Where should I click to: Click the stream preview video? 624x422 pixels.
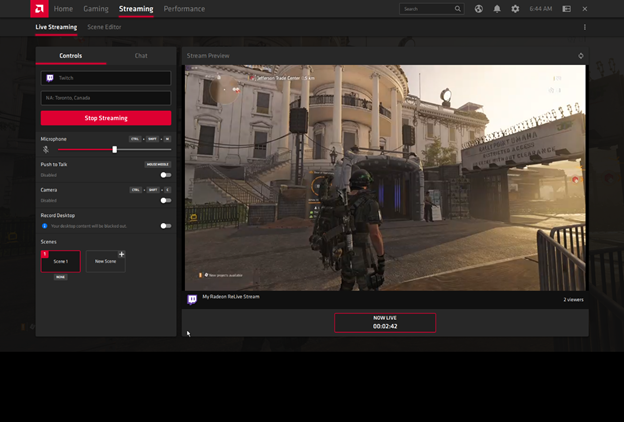[385, 178]
